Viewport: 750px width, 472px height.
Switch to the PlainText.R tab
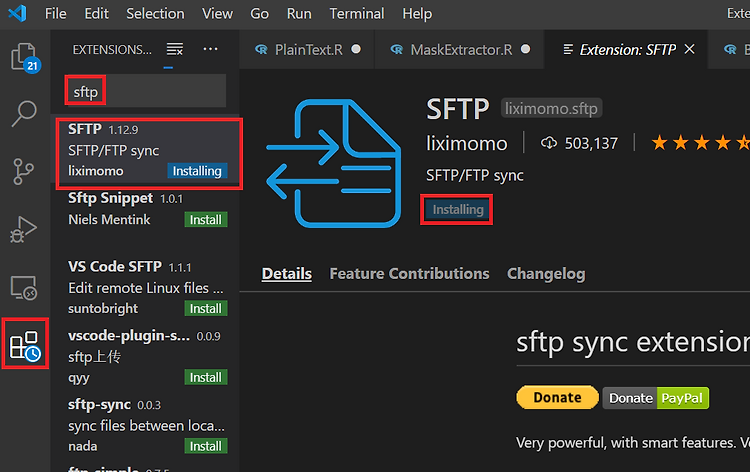[308, 49]
